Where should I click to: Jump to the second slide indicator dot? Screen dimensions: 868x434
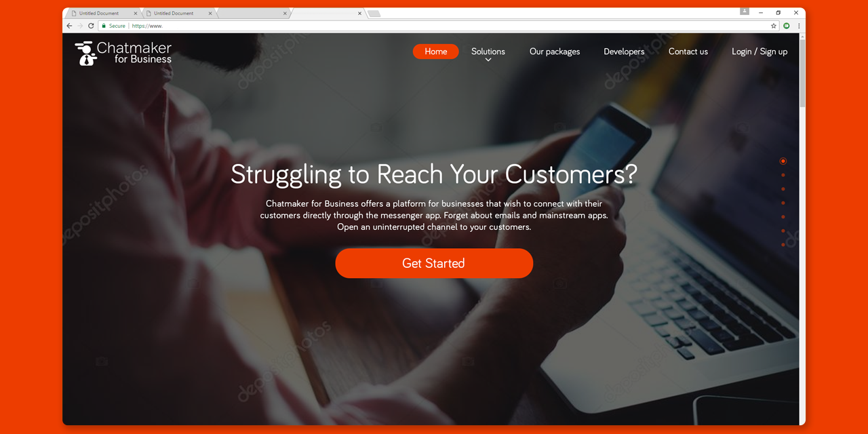(783, 175)
